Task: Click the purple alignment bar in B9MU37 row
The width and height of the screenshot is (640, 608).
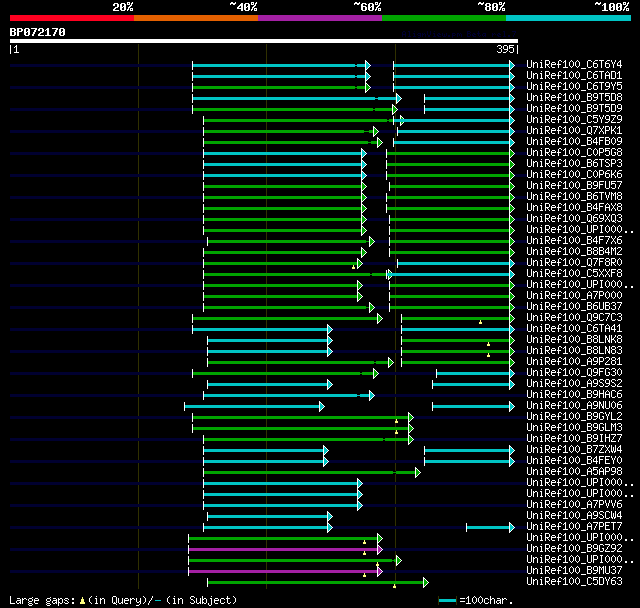Action: click(x=283, y=572)
